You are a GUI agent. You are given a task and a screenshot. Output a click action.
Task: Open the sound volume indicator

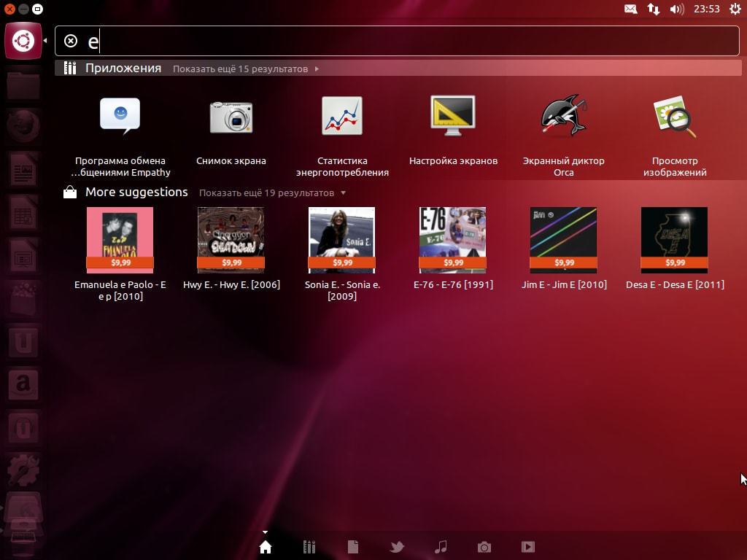tap(677, 9)
